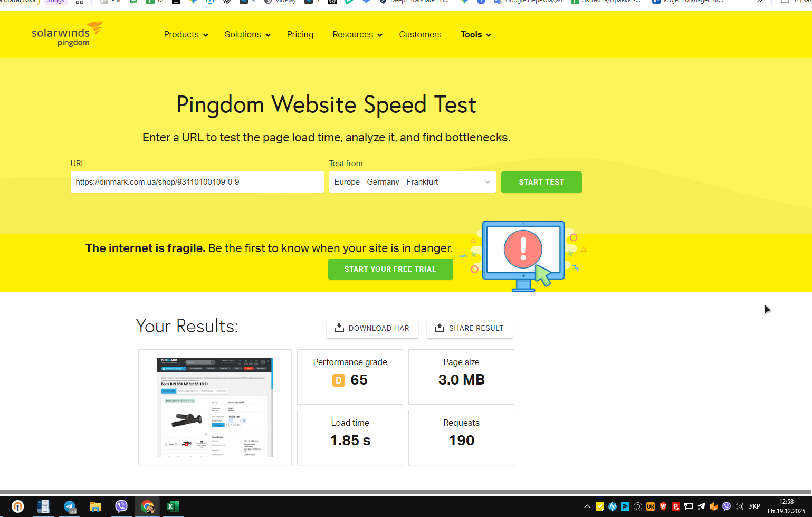Image resolution: width=812 pixels, height=517 pixels.
Task: Open Viber from the taskbar
Action: pos(121,506)
